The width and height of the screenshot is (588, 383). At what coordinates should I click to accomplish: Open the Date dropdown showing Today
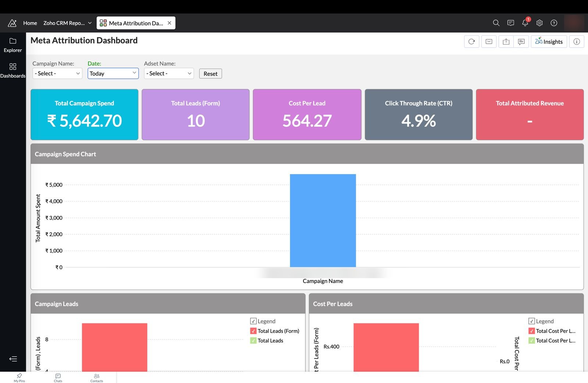[113, 73]
